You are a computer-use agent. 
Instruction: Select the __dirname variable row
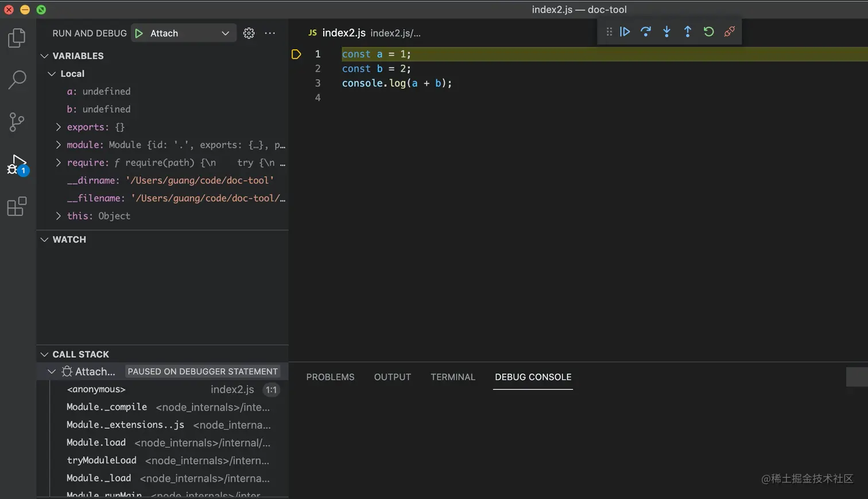pos(162,180)
